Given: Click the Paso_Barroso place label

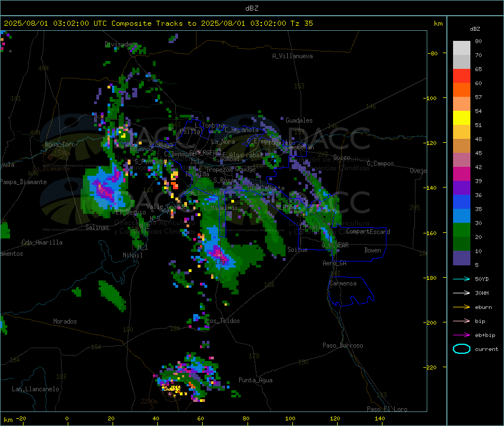Looking at the screenshot, I should click(x=343, y=345).
